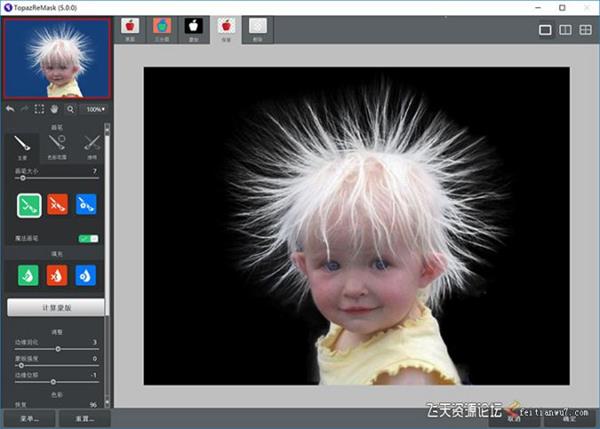Viewport: 600px width, 429px height.
Task: Open the 菜单... menu button
Action: click(x=27, y=418)
